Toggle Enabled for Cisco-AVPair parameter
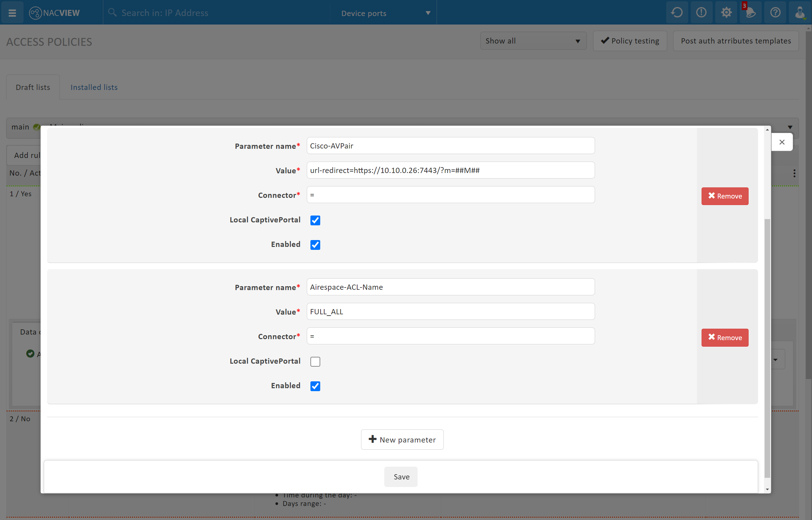Viewport: 812px width, 520px height. [x=315, y=245]
